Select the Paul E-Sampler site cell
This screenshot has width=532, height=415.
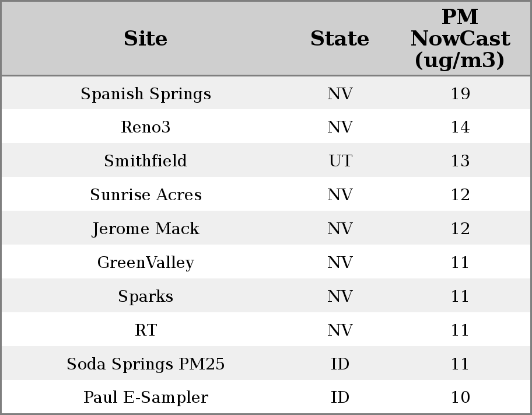[146, 397]
